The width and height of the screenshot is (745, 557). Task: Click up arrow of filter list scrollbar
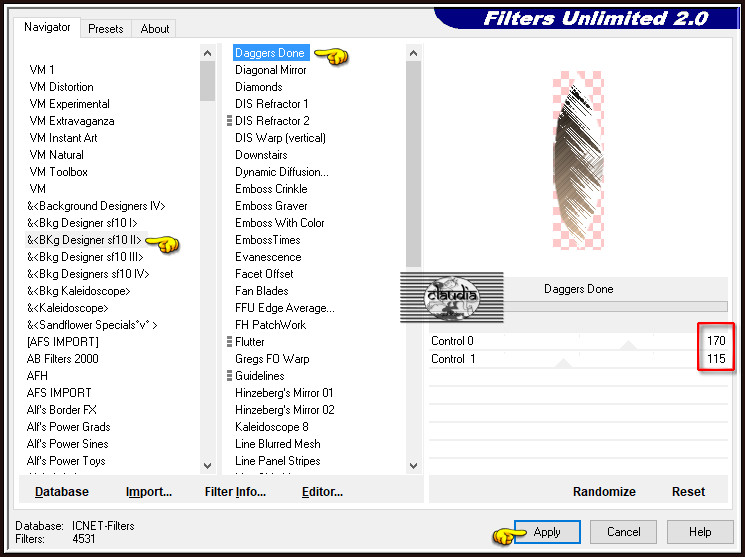coord(413,53)
